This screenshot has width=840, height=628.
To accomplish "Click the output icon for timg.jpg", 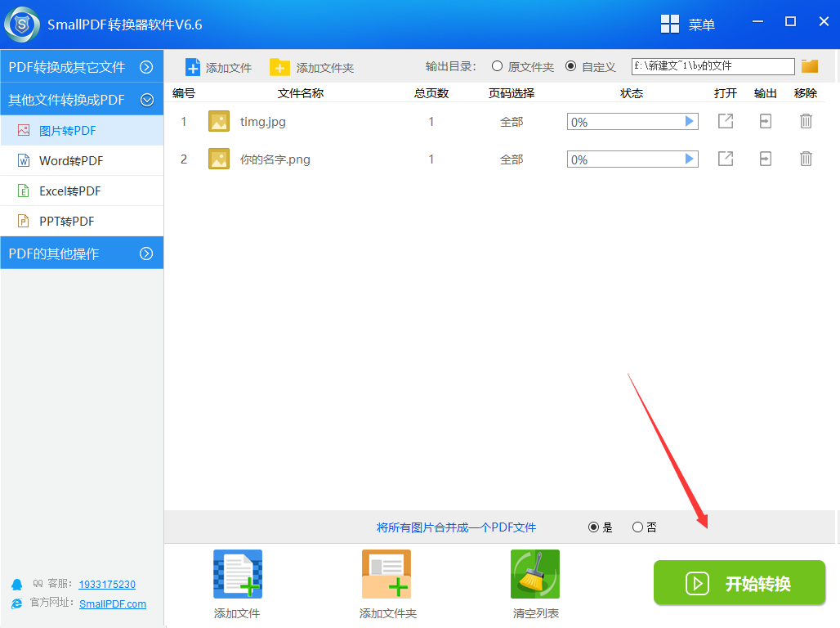I will tap(765, 121).
